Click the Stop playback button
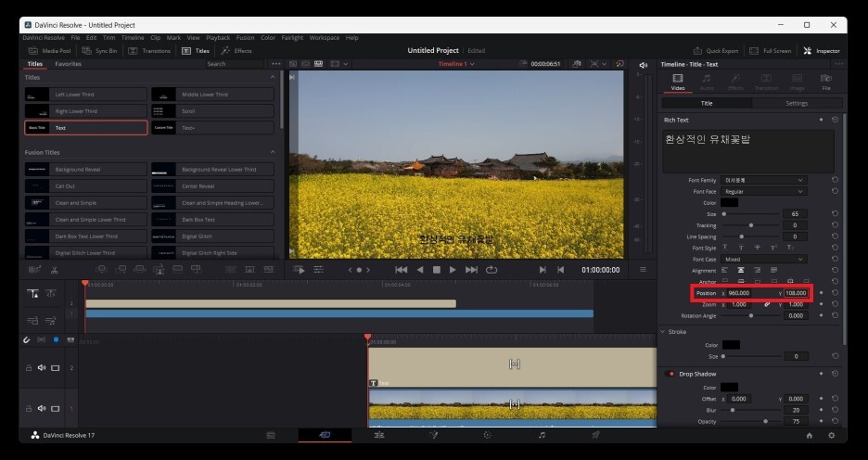The image size is (868, 460). point(436,270)
